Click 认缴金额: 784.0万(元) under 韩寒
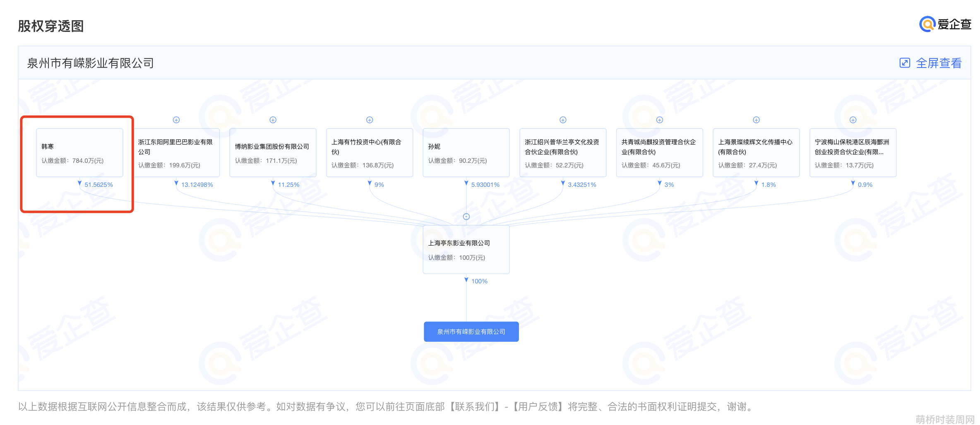 [72, 161]
